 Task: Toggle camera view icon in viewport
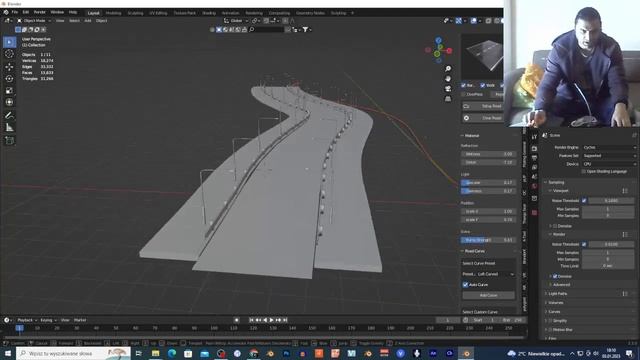[448, 89]
